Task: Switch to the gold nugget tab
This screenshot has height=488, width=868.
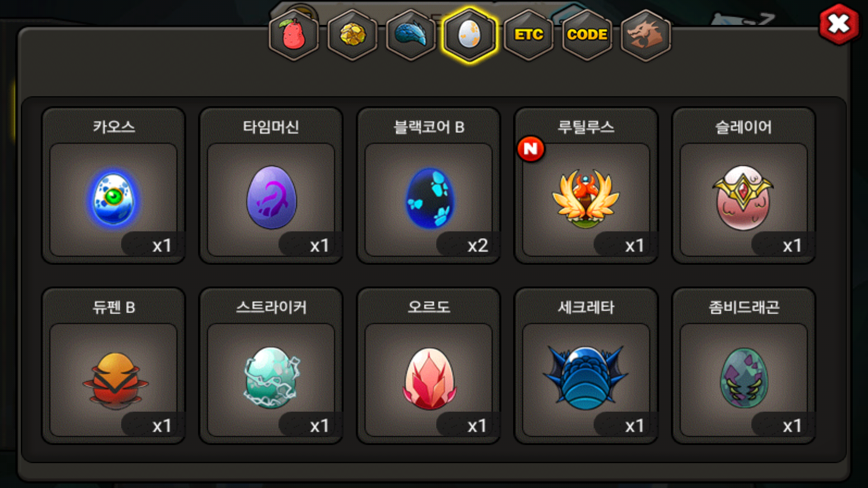Action: [353, 35]
